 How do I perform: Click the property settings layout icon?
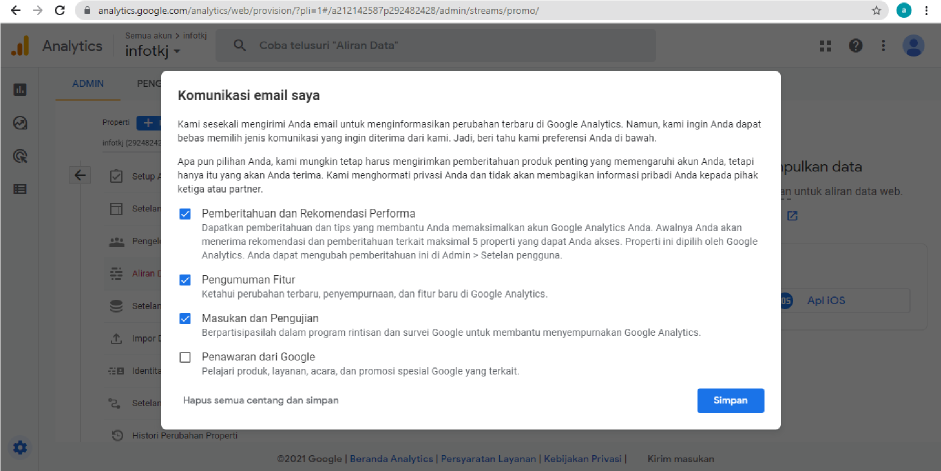[116, 209]
